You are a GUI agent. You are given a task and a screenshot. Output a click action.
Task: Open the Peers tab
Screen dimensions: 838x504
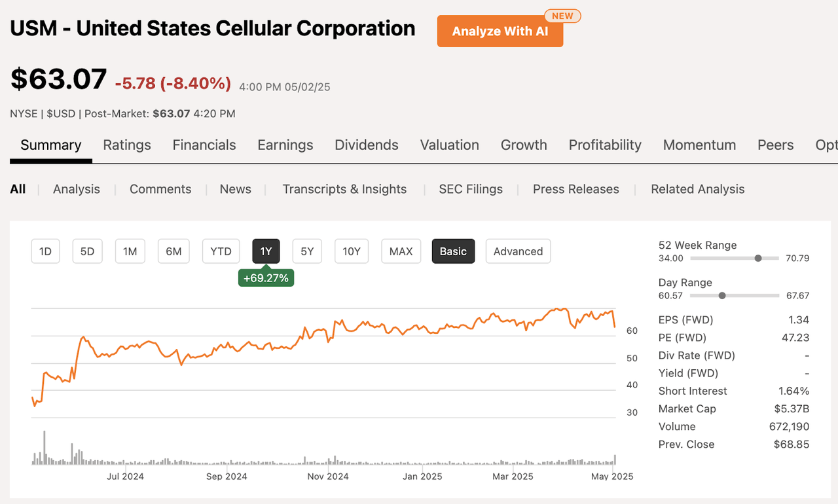tap(775, 145)
